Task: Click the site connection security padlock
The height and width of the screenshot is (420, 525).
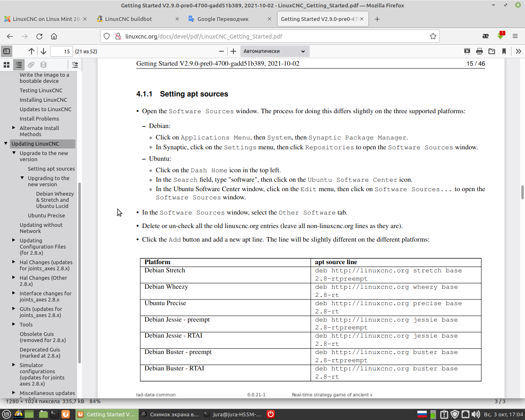Action: 118,36
